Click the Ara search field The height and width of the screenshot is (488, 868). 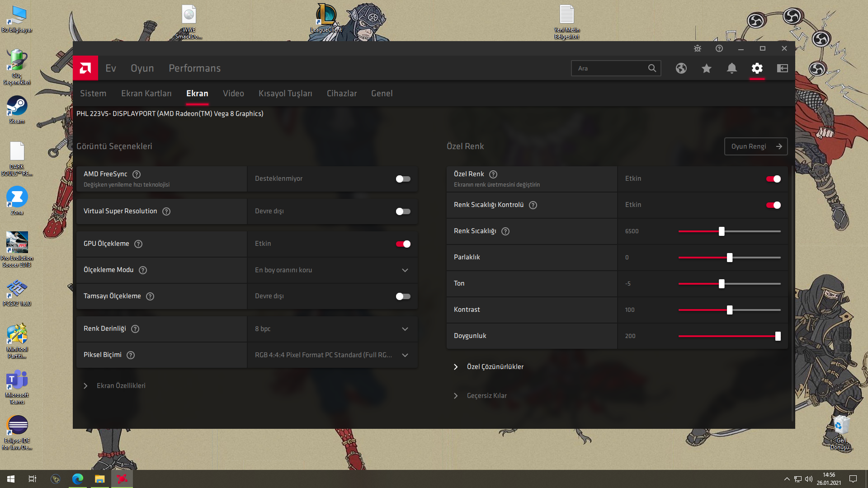608,68
